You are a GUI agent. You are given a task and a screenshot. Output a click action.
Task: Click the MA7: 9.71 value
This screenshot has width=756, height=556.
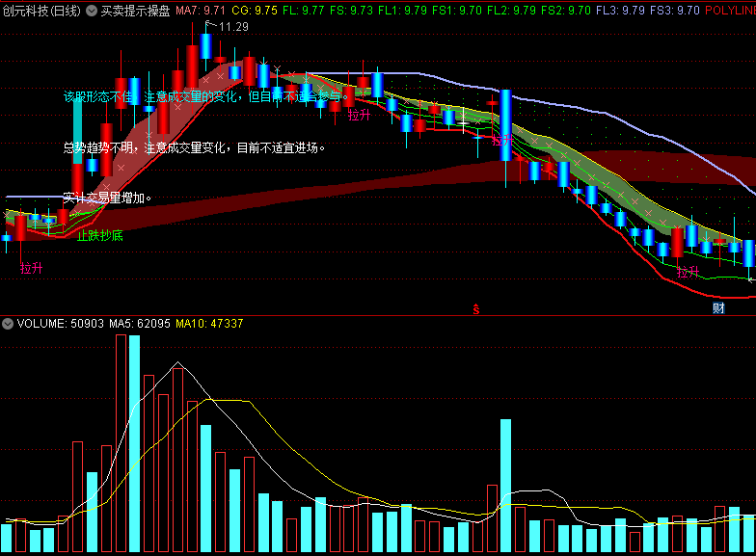point(201,10)
